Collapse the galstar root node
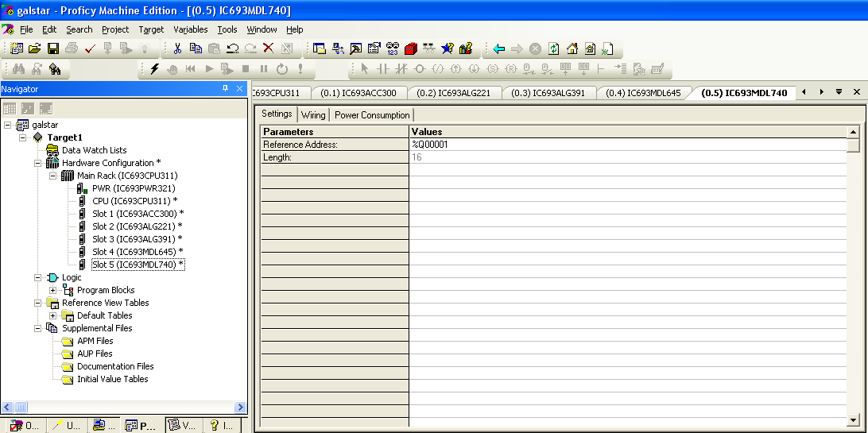The width and height of the screenshot is (868, 433). pos(7,125)
